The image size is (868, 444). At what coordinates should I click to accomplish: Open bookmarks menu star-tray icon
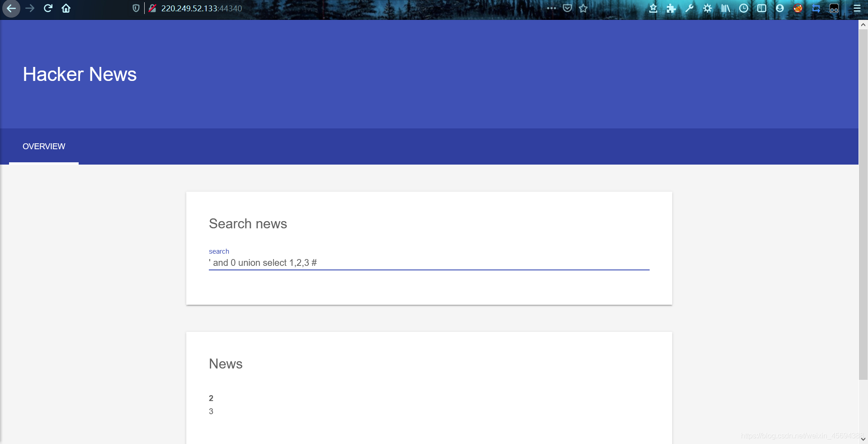click(x=653, y=8)
